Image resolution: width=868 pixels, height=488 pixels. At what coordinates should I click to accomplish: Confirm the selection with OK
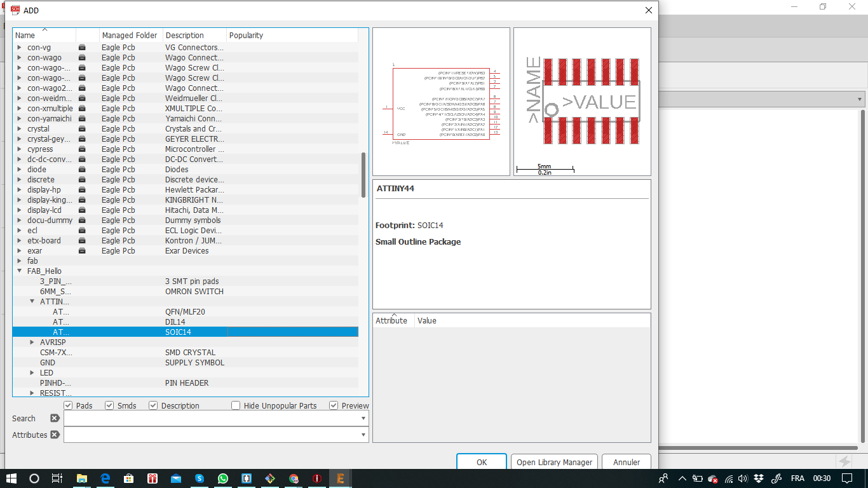tap(482, 463)
